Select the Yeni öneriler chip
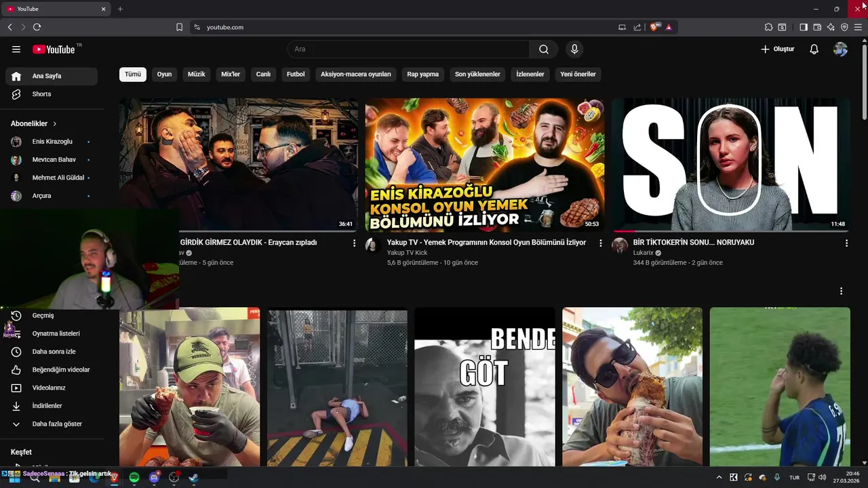The height and width of the screenshot is (488, 868). click(578, 75)
